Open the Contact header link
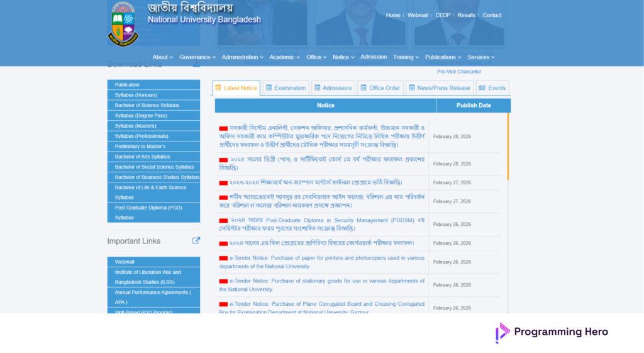 coord(492,15)
